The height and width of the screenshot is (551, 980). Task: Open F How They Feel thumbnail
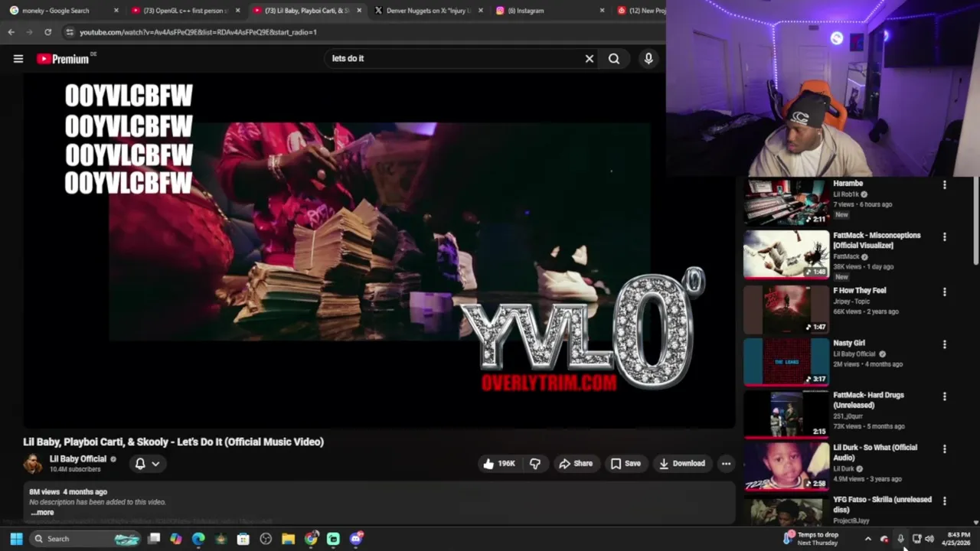(786, 309)
